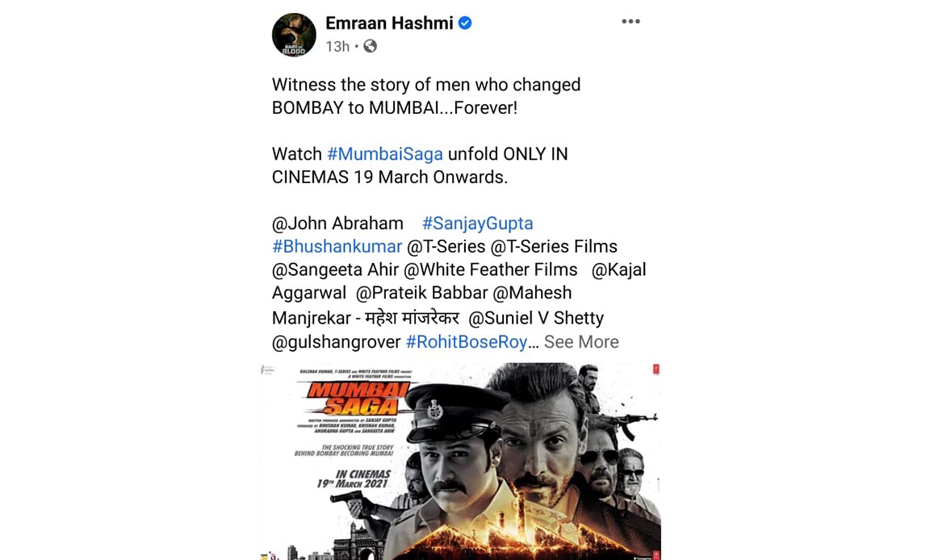Open the #MumbaiSaga hashtag
This screenshot has height=560, width=951.
pos(385,154)
